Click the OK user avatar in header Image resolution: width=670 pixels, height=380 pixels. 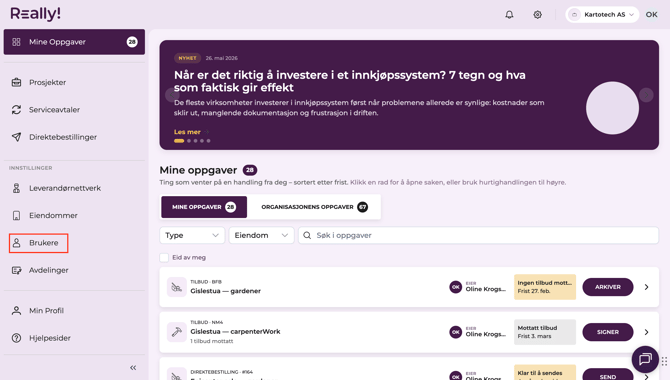[x=651, y=15]
